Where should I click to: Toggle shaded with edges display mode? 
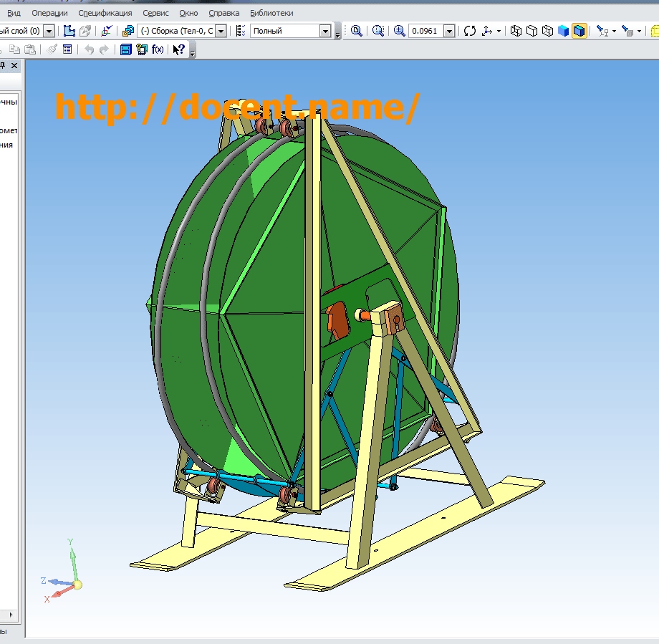[579, 31]
